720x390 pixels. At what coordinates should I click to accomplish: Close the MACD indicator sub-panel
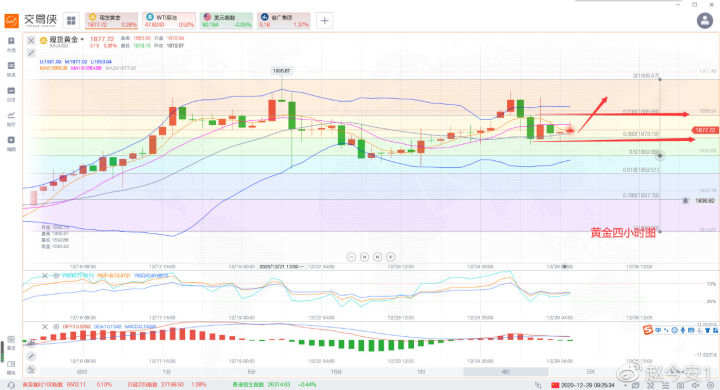[45, 327]
